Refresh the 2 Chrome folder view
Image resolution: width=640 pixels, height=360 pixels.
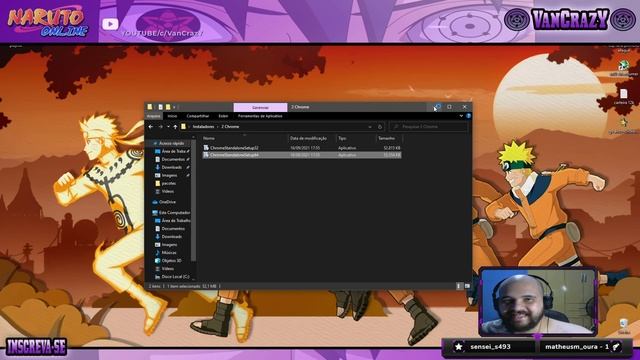point(380,127)
